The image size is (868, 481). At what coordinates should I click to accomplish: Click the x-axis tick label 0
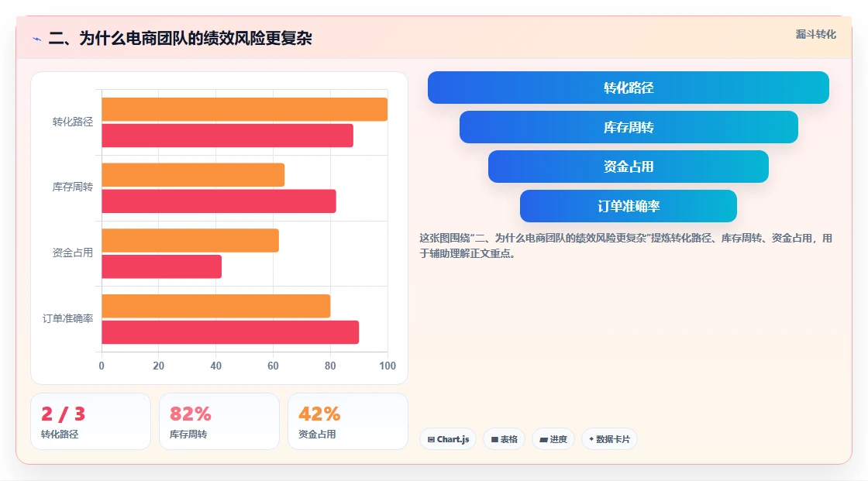(102, 366)
